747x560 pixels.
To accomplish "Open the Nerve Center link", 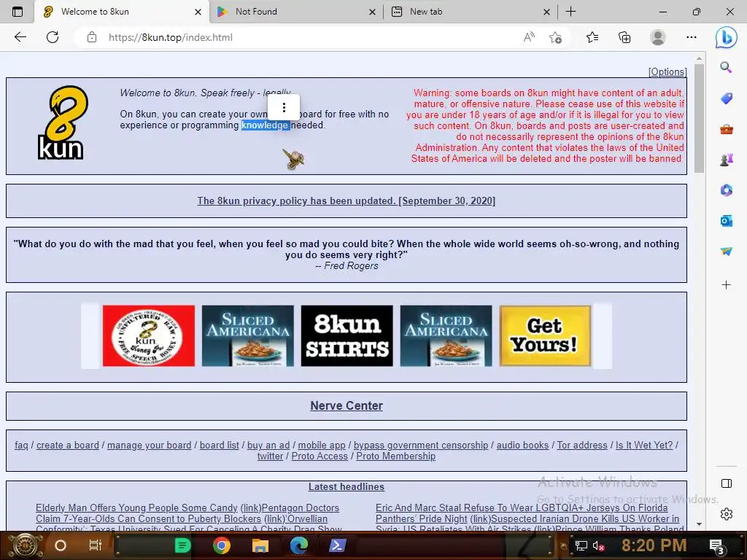I will [x=347, y=405].
